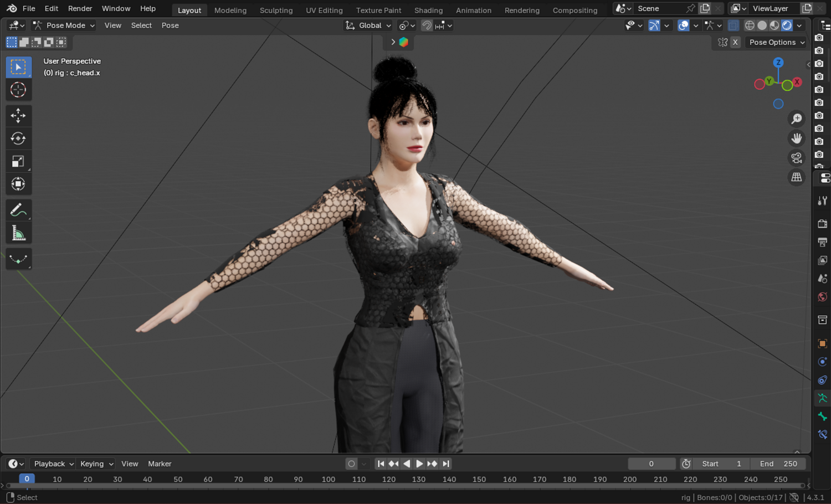Screen dimensions: 831x504
Task: Open the Armature data properties tab
Action: (x=823, y=398)
